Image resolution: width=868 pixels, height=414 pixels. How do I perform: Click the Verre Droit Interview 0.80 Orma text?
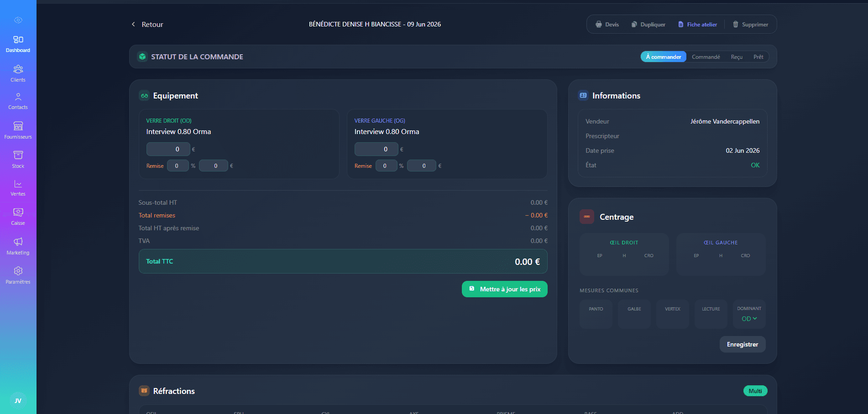pyautogui.click(x=178, y=132)
